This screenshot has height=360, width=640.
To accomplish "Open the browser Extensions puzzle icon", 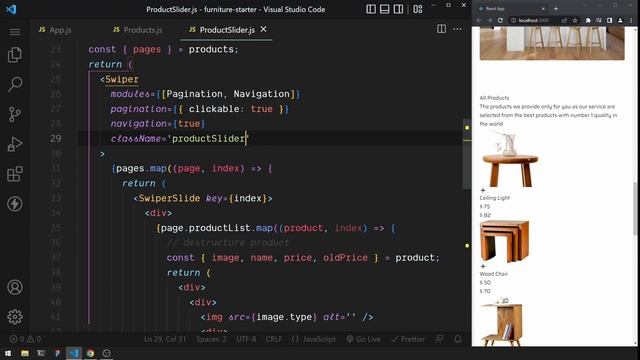I will pos(588,20).
